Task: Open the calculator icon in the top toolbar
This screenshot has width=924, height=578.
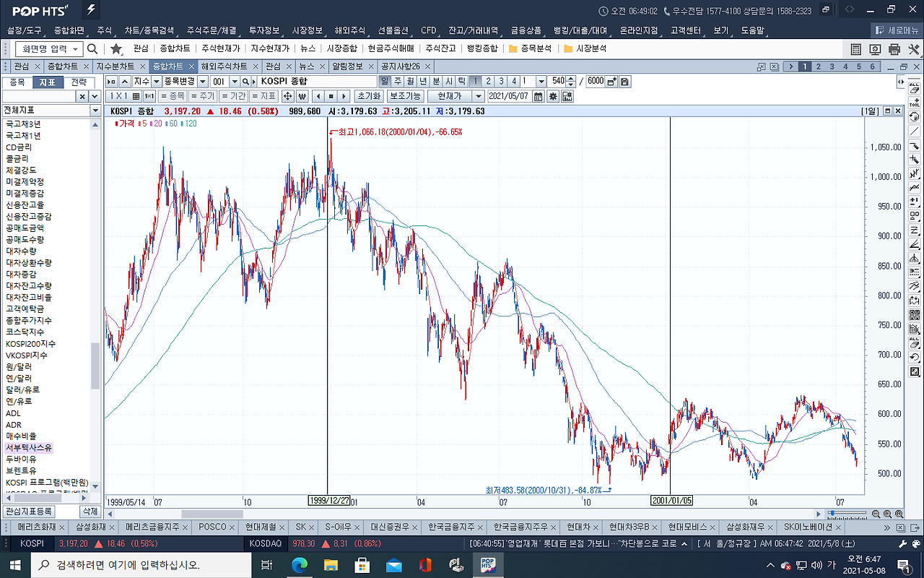Action: coord(856,49)
